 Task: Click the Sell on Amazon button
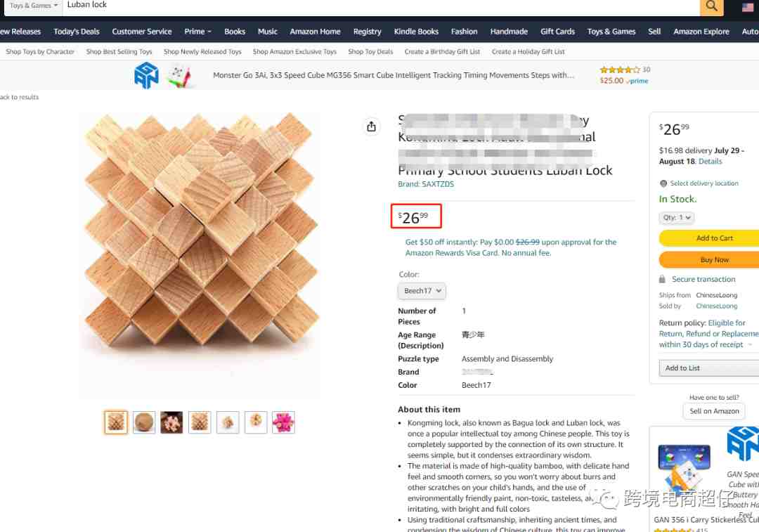point(714,411)
